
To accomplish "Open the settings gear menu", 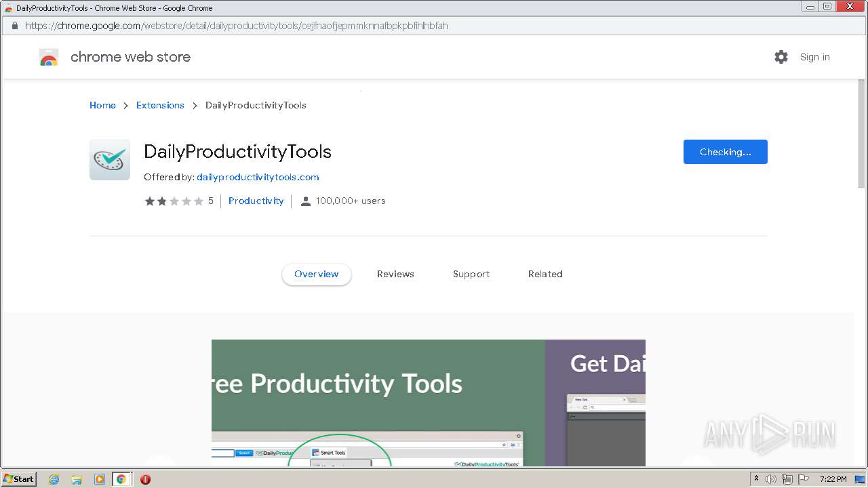I will tap(781, 57).
